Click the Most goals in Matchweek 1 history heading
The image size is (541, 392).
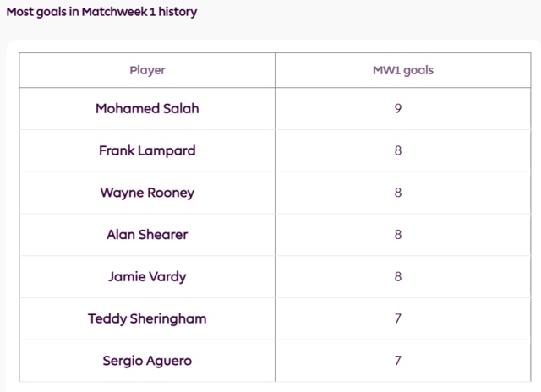[101, 12]
